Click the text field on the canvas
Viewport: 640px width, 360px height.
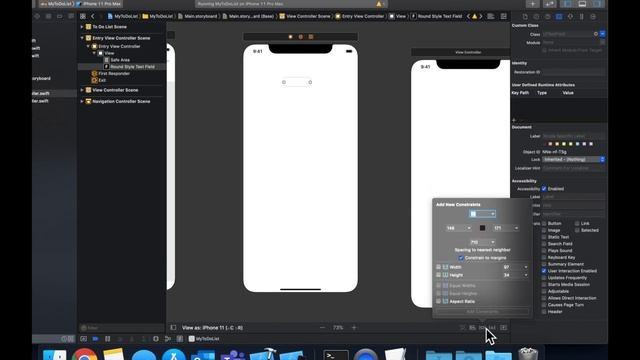297,82
